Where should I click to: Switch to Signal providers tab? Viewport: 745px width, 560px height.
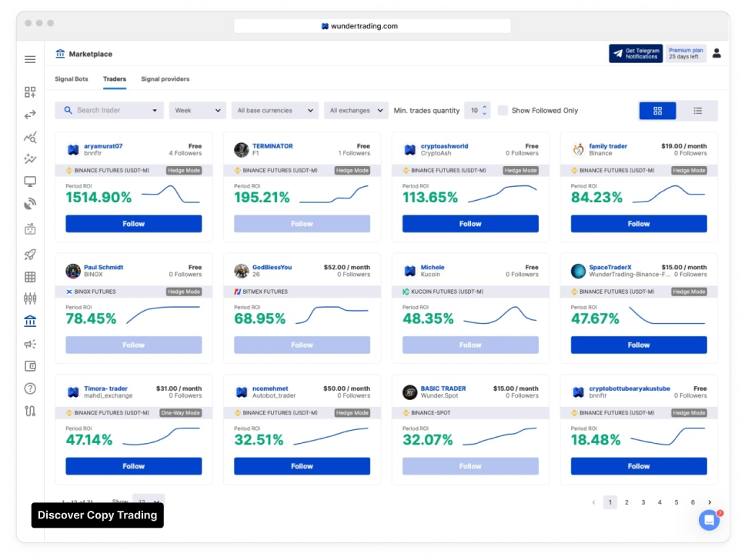[x=165, y=79]
